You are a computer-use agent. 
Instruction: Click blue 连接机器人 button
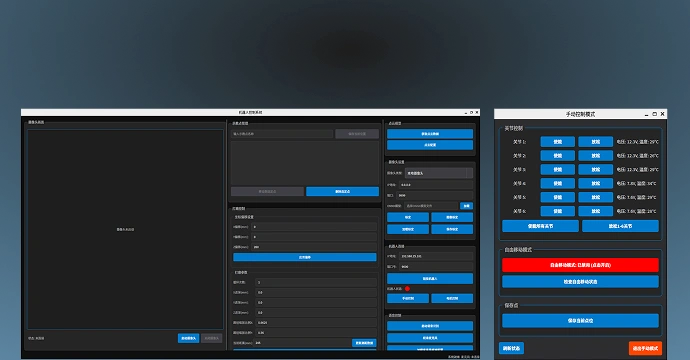tap(430, 279)
